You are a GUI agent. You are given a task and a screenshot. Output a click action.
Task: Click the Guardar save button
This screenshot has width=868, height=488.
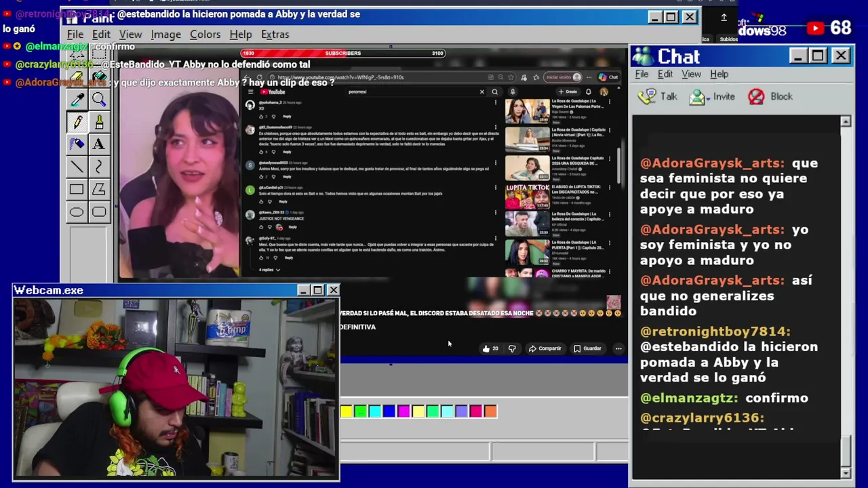coord(587,348)
